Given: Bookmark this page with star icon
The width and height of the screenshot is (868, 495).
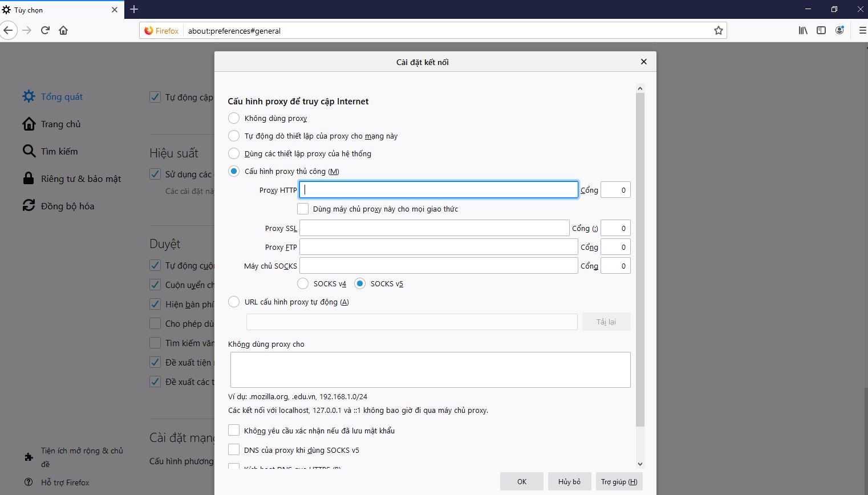Looking at the screenshot, I should 718,31.
